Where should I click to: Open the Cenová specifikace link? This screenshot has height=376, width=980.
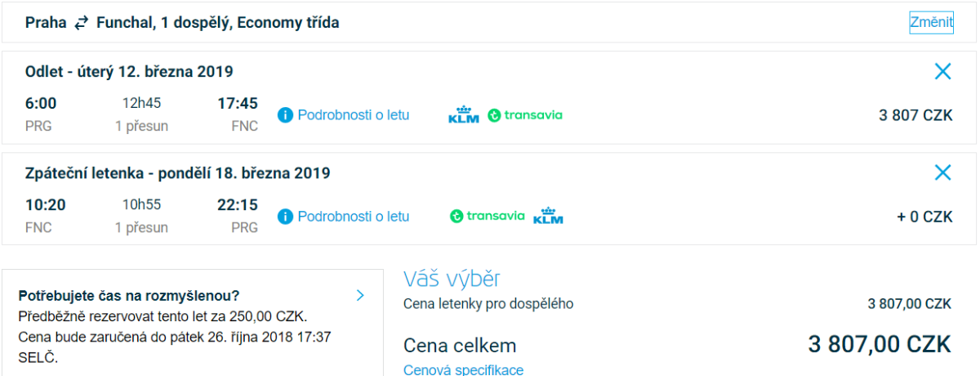click(x=463, y=370)
